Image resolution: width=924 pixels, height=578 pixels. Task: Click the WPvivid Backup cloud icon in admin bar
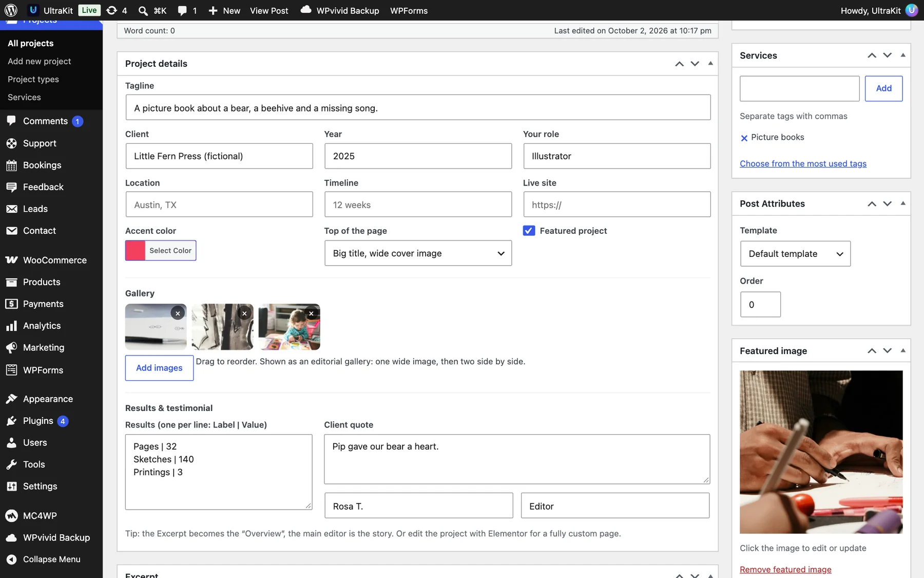click(x=306, y=10)
